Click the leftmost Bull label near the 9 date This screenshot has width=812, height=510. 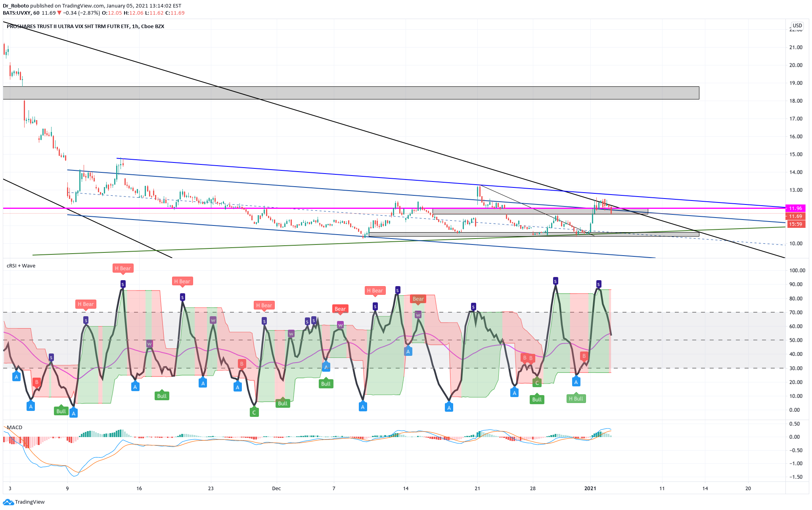(61, 411)
